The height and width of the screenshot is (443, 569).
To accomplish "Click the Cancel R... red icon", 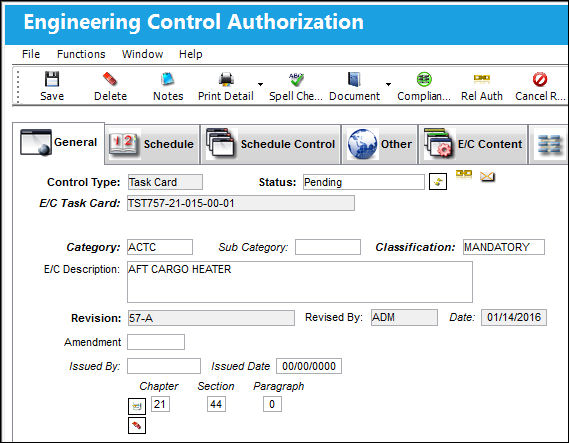I will coord(540,79).
